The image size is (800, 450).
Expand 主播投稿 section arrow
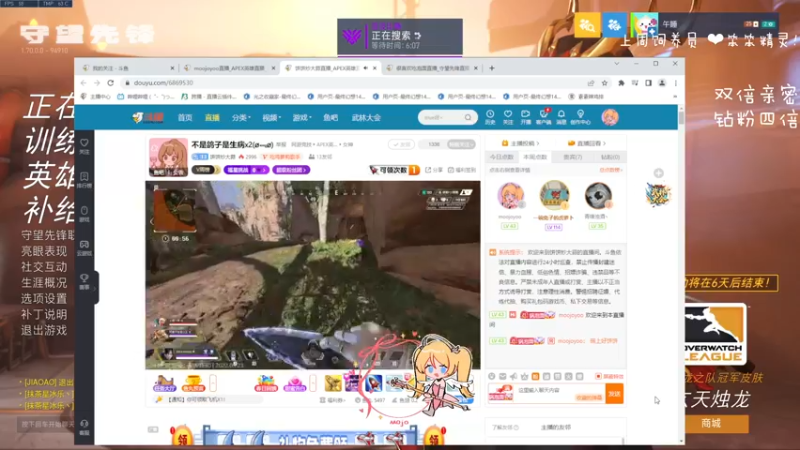pyautogui.click(x=538, y=143)
